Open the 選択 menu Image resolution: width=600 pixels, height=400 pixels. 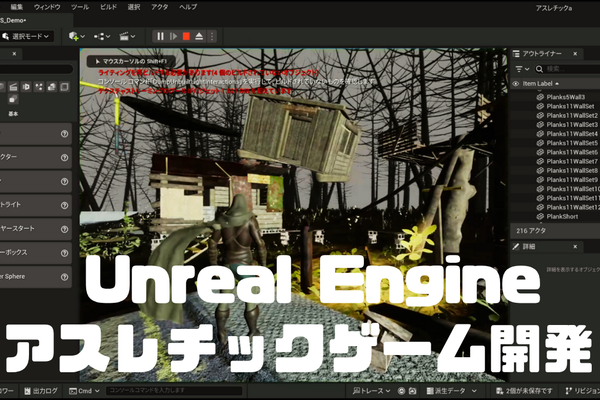click(134, 7)
